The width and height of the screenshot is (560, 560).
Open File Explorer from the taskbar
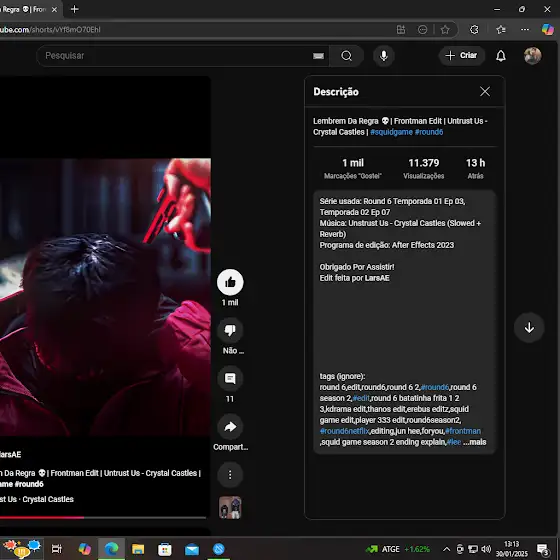tap(138, 549)
